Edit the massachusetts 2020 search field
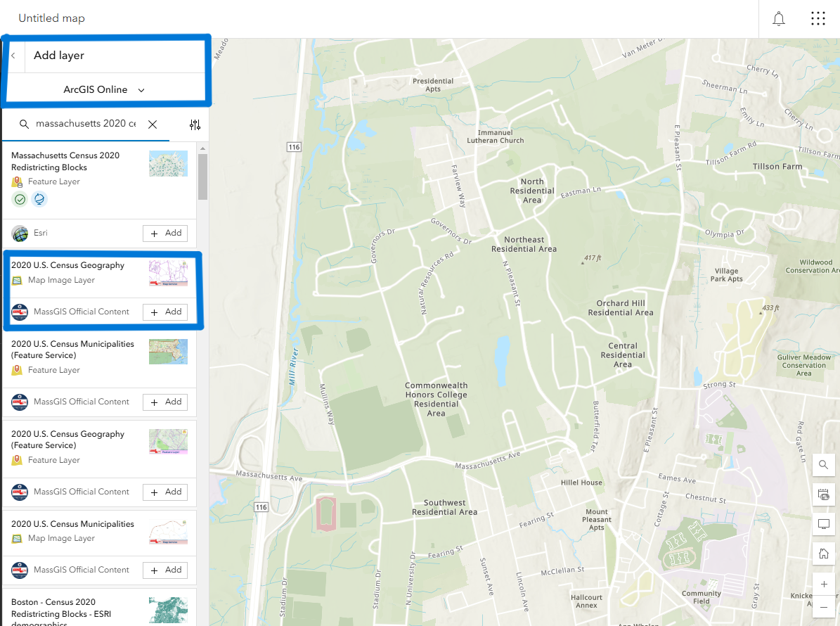The height and width of the screenshot is (626, 840). point(86,124)
